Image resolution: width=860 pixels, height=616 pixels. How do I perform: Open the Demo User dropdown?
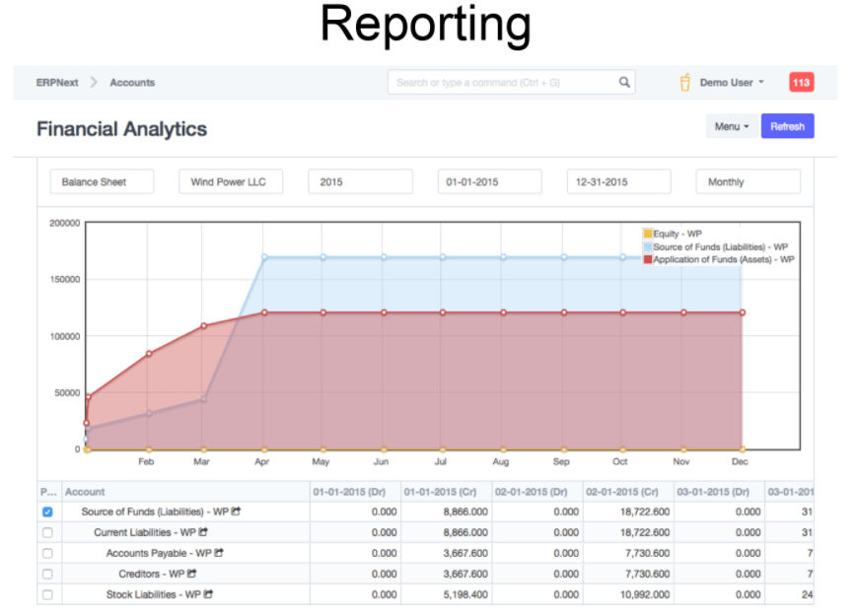click(732, 82)
